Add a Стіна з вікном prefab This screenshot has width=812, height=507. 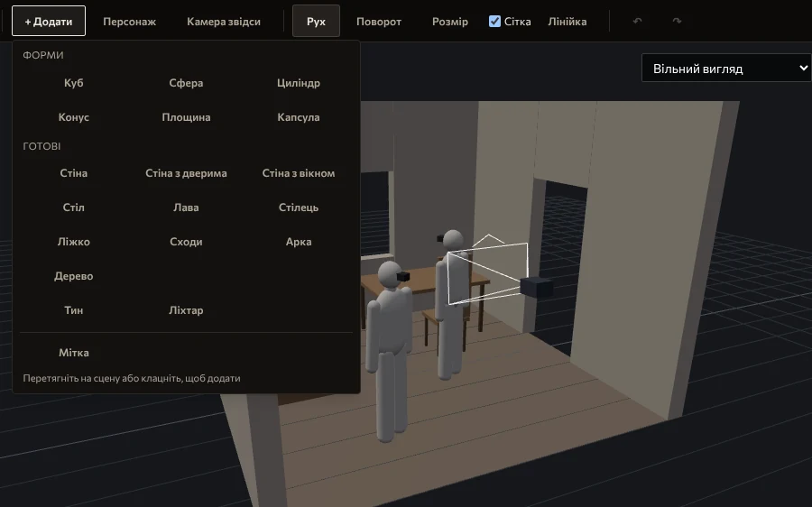(x=299, y=173)
